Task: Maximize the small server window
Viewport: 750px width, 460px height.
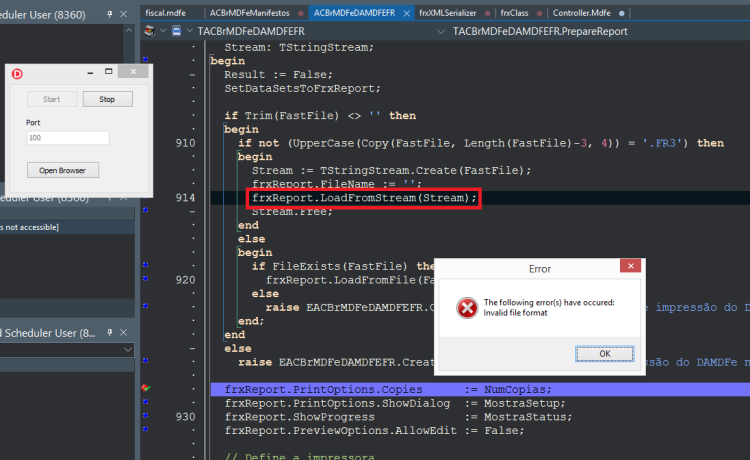Action: click(x=109, y=72)
